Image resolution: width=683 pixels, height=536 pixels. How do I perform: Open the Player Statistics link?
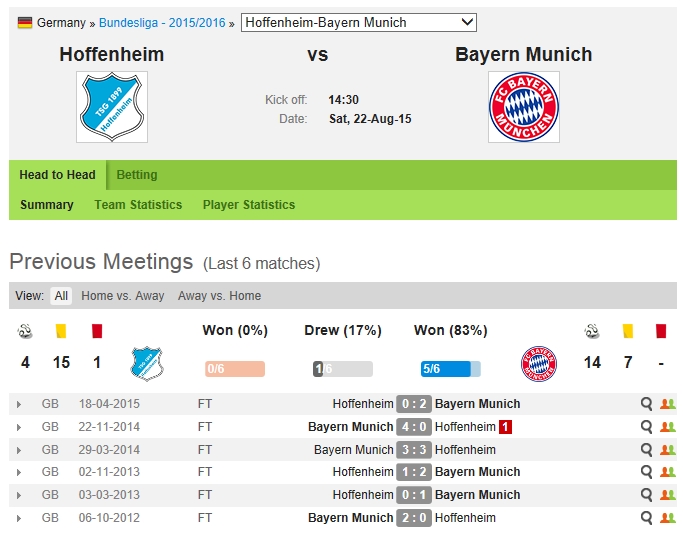coord(249,205)
